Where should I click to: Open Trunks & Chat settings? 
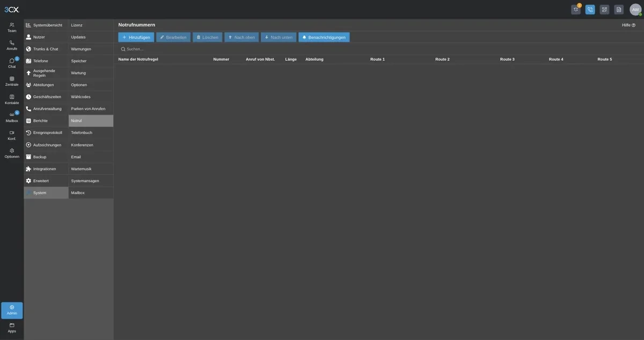point(46,49)
